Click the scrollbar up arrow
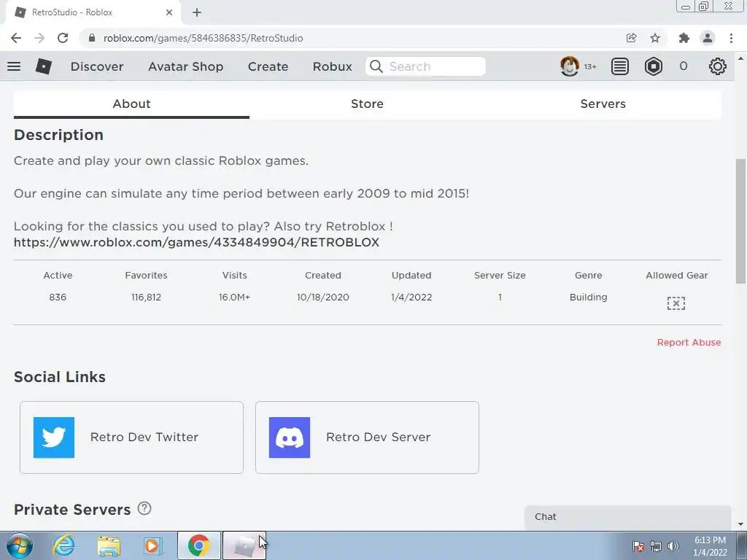Viewport: 747px width, 560px height. click(x=741, y=58)
